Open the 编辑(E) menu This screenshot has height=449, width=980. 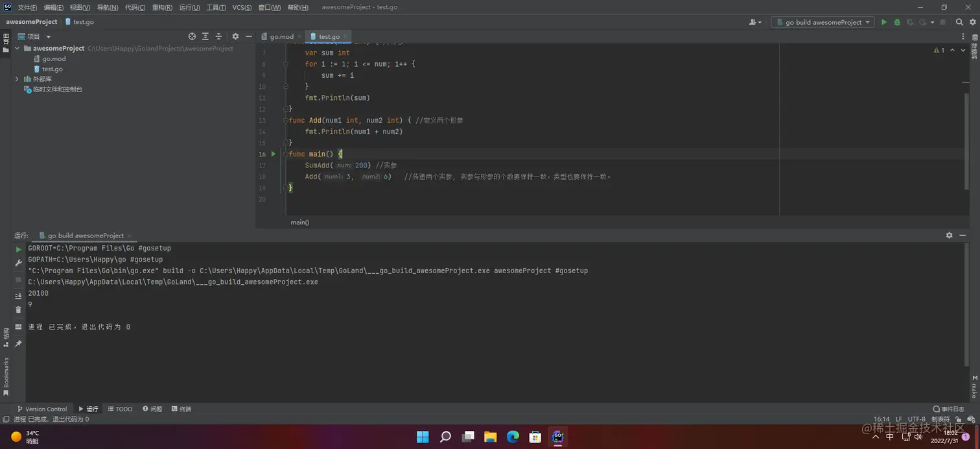[x=54, y=7]
